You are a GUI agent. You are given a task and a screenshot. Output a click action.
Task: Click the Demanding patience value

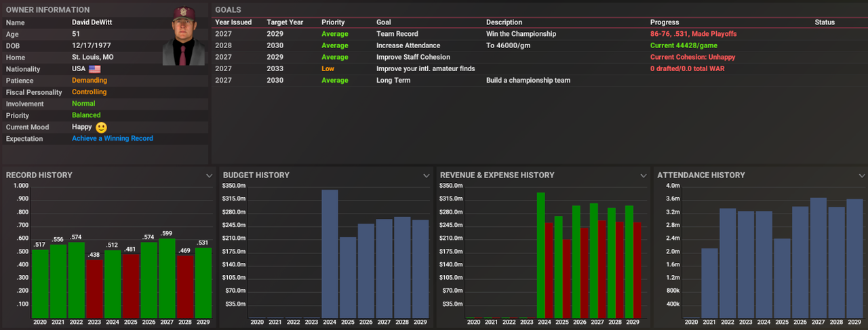coord(90,81)
